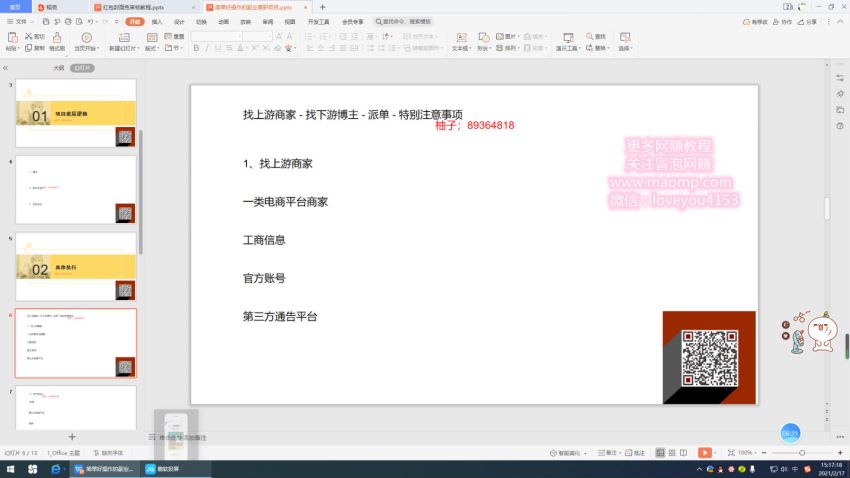Toggle Italic formatting
The image size is (850, 478).
point(207,48)
